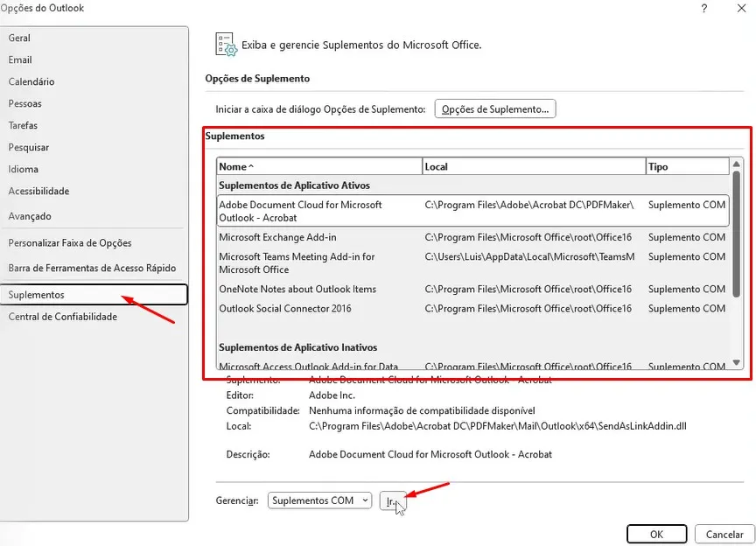Image resolution: width=756 pixels, height=546 pixels.
Task: Click the Ir button next to Gerenciar
Action: (x=393, y=500)
